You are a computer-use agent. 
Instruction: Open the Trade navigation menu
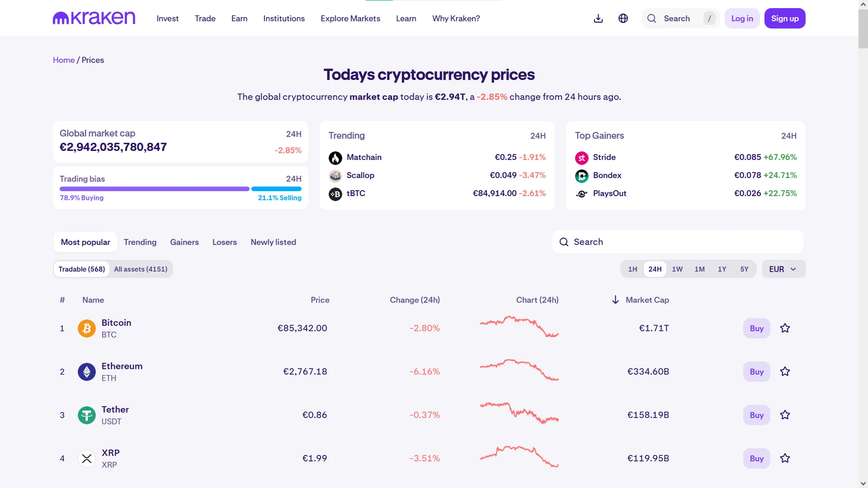(205, 19)
